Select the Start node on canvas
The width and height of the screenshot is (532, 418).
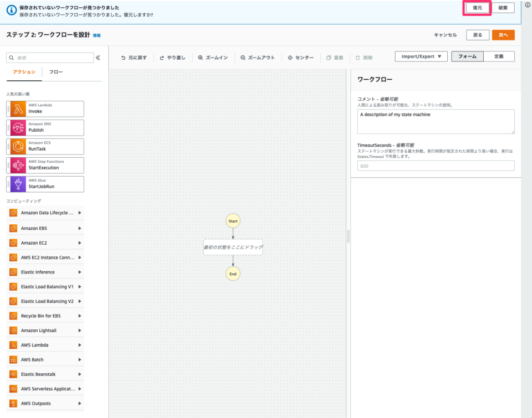point(233,221)
